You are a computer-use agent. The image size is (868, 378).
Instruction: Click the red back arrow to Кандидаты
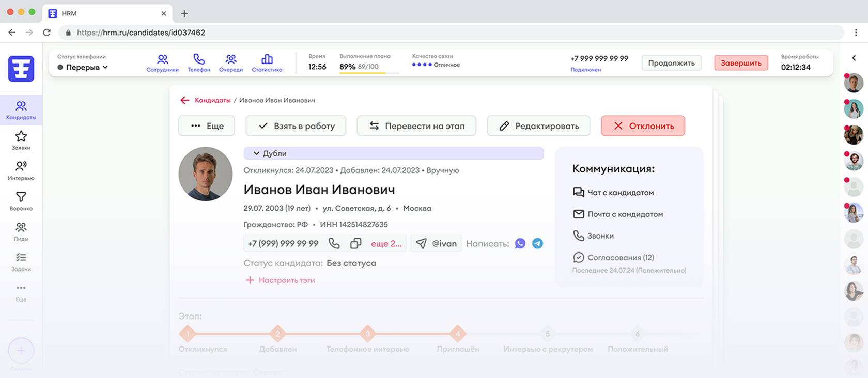click(x=184, y=100)
